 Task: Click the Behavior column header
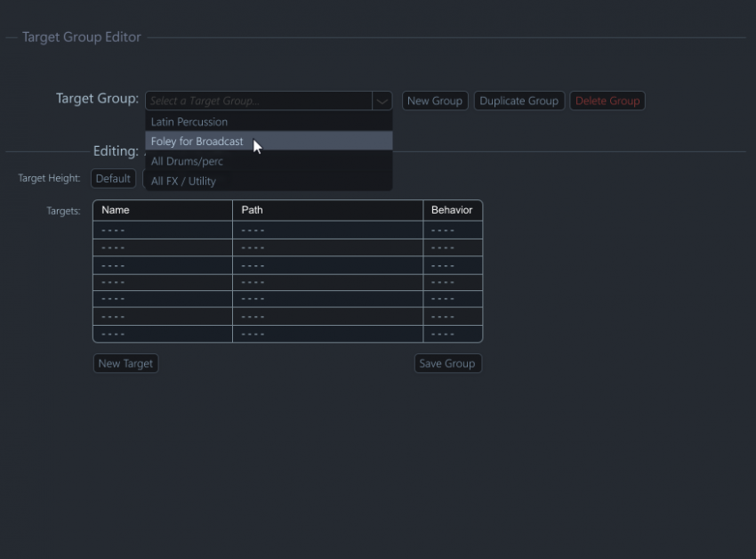(452, 210)
